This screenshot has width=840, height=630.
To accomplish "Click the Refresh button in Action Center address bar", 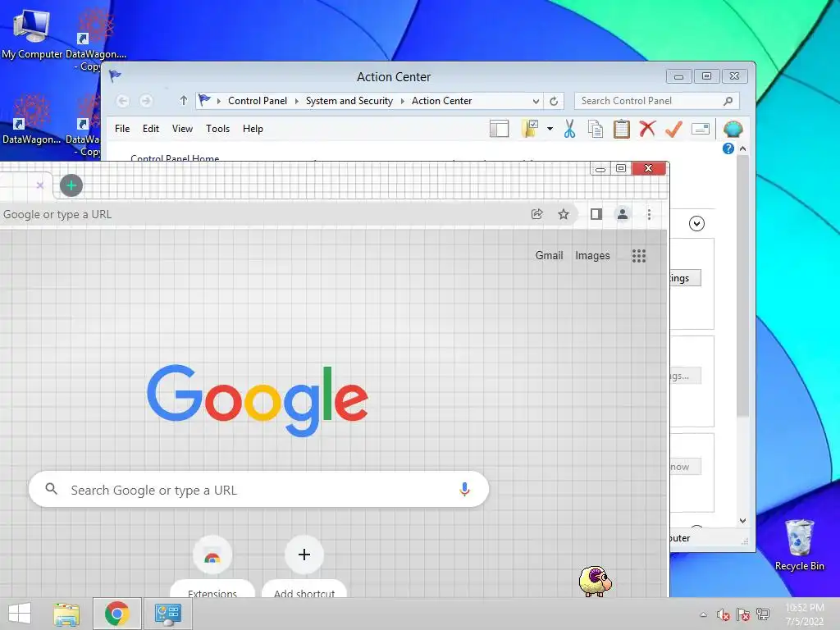I will point(554,101).
